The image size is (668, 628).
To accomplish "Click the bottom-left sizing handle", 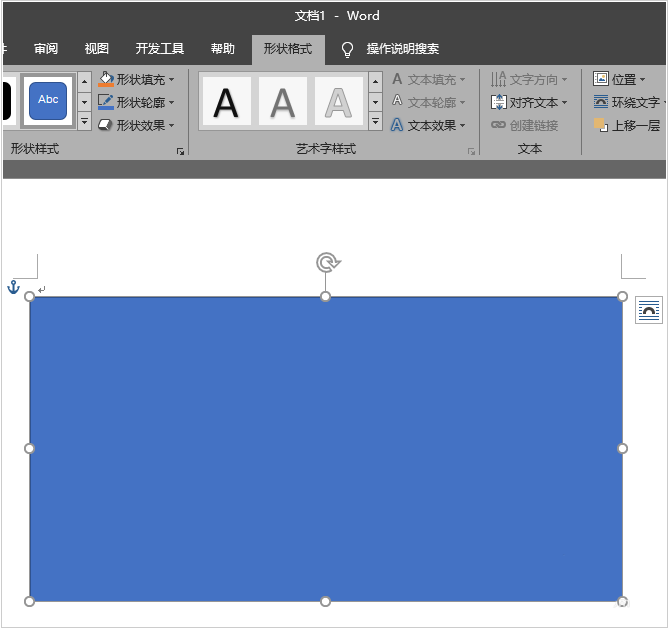I will click(29, 602).
